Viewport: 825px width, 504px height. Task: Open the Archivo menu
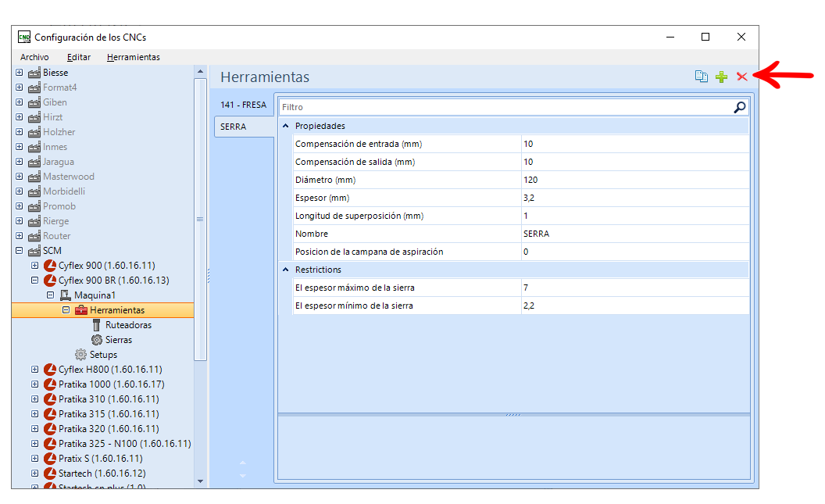(34, 57)
